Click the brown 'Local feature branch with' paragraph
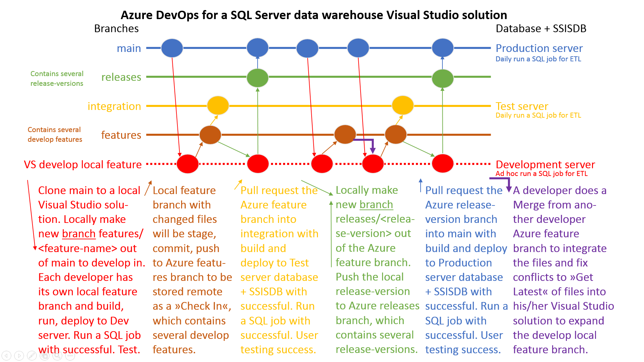 192,270
